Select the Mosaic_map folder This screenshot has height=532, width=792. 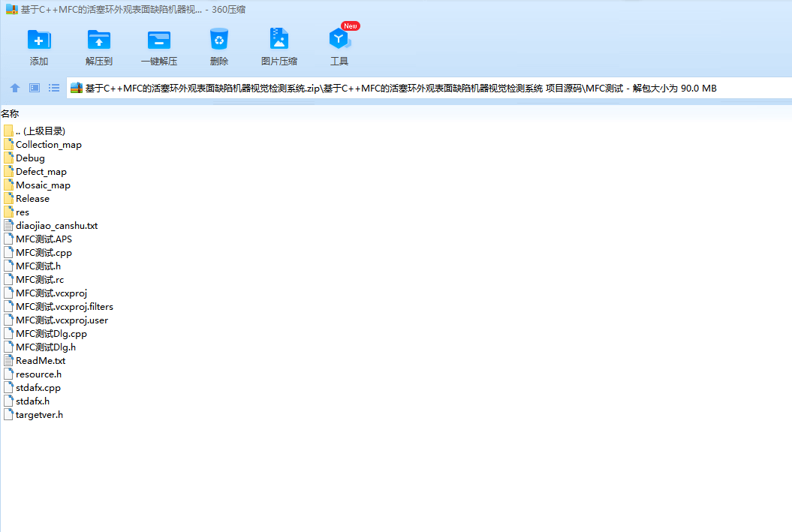click(37, 185)
